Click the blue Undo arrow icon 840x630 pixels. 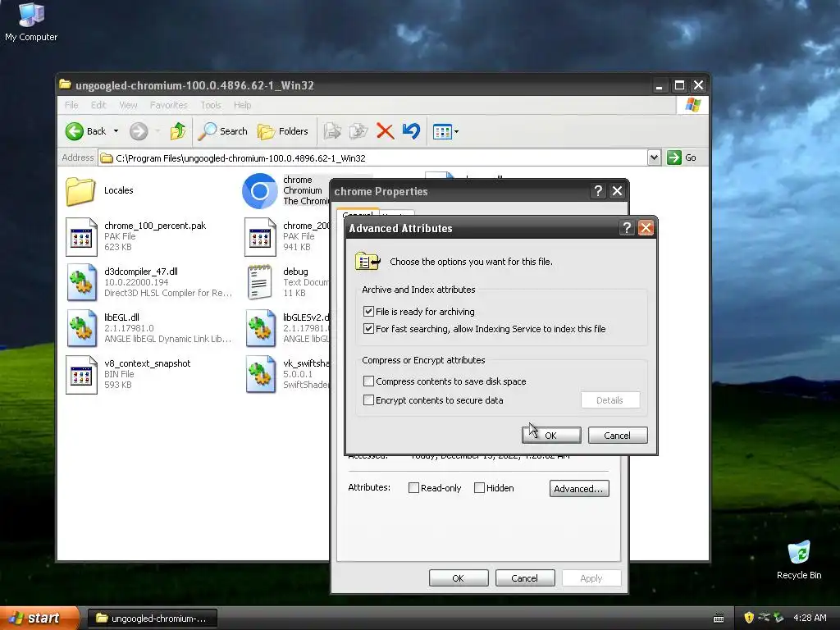pos(411,131)
